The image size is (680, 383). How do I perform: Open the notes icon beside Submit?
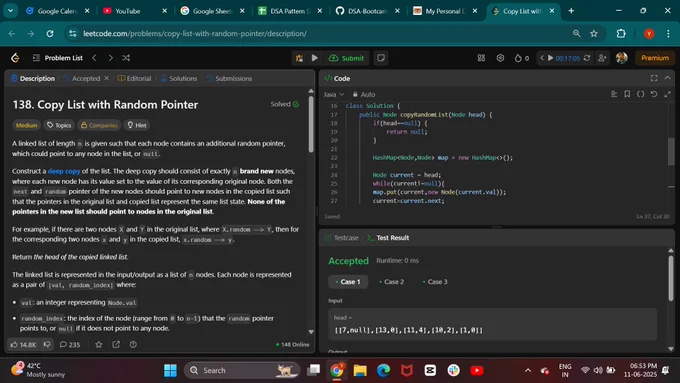pos(381,58)
